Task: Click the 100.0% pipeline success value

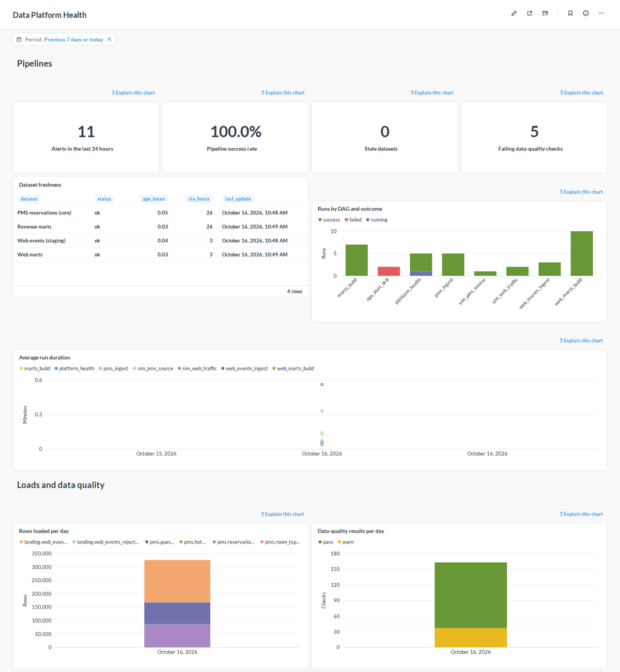Action: 236,132
